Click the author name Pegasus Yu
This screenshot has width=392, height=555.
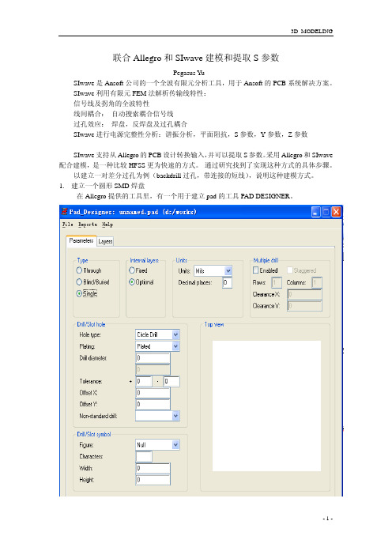(189, 73)
